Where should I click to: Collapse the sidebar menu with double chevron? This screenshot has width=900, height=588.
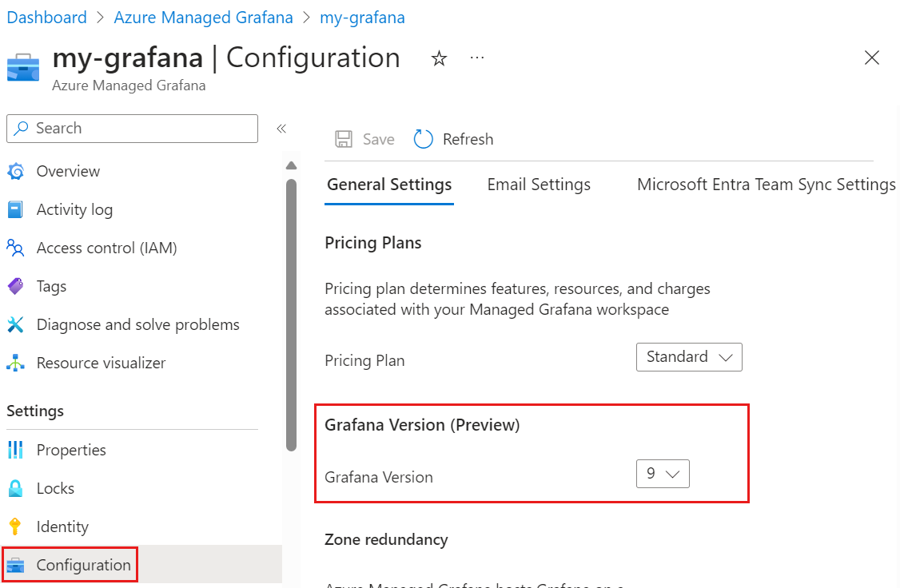[x=281, y=129]
